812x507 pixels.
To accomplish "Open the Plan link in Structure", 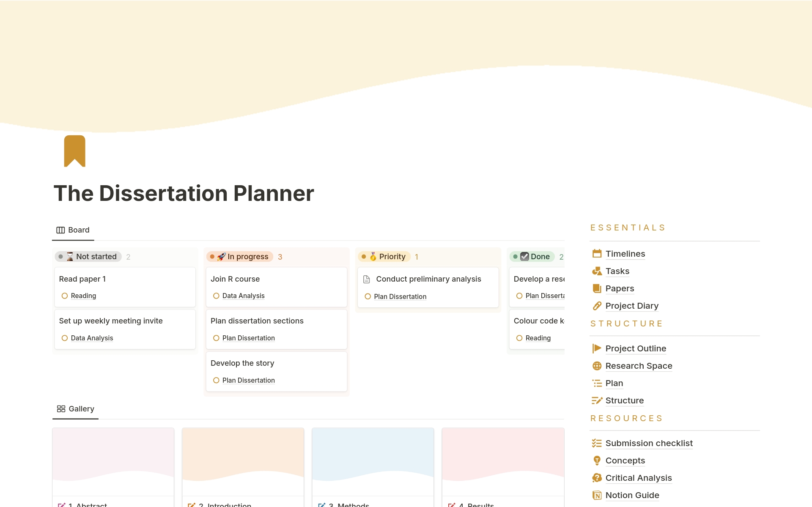I will [614, 383].
